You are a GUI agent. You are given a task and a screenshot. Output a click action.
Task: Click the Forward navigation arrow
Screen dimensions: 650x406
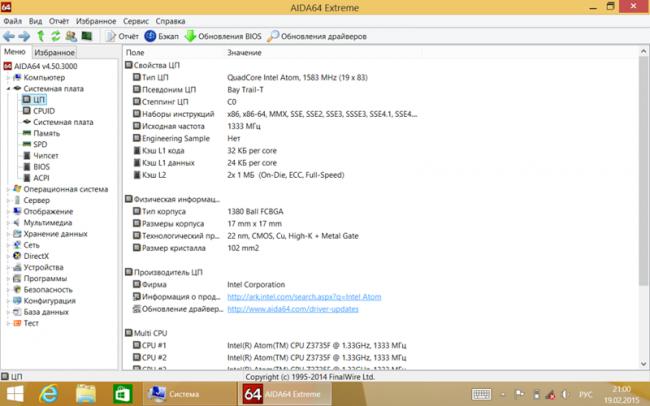[24, 36]
